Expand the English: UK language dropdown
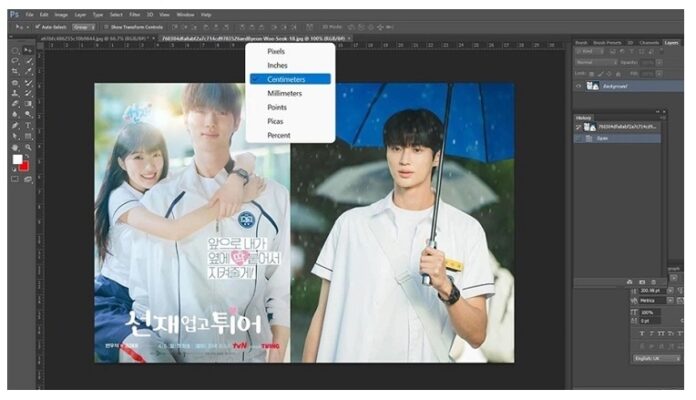 655,356
